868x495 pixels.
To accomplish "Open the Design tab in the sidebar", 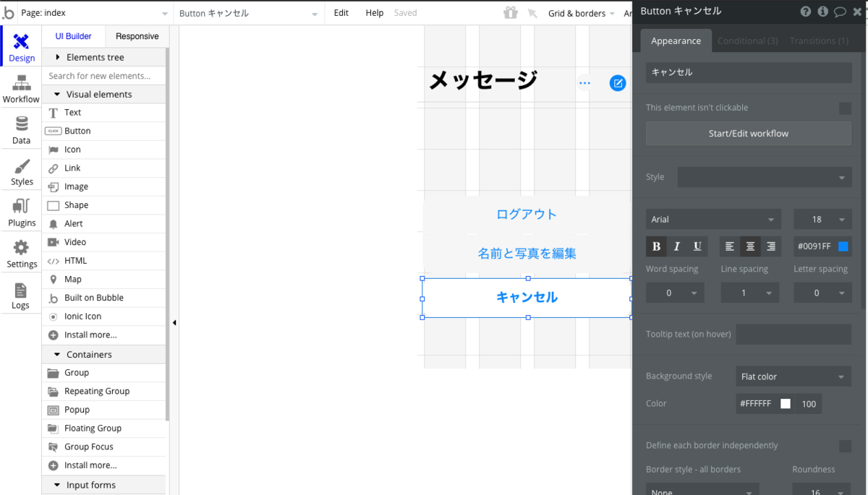I will tap(21, 47).
